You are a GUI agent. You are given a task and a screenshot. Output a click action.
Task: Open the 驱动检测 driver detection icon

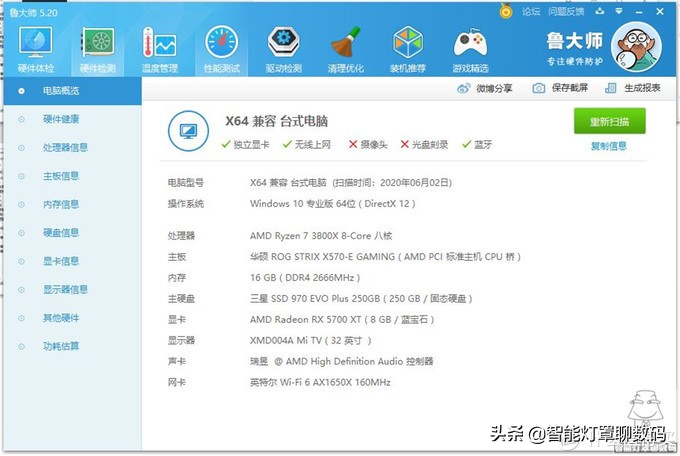(284, 49)
